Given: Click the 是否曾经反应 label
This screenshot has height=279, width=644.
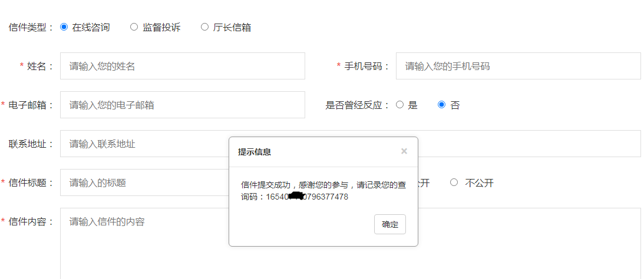Looking at the screenshot, I should click(x=358, y=105).
